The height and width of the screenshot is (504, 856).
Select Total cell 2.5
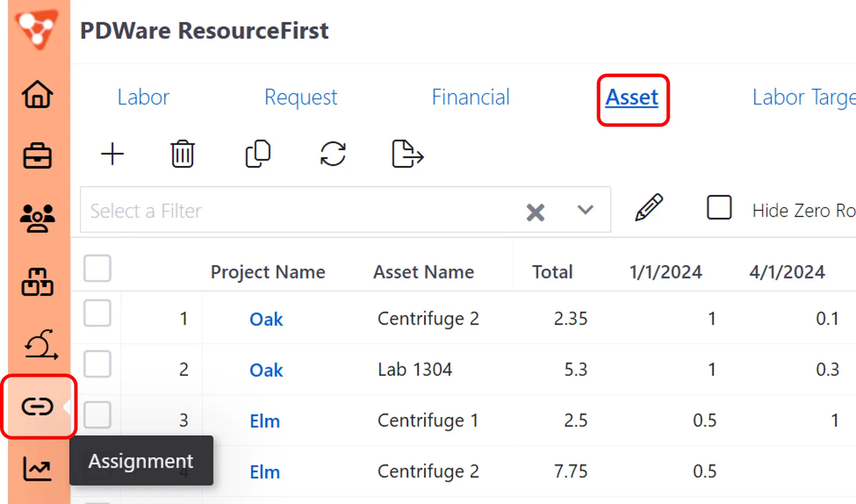click(x=576, y=421)
